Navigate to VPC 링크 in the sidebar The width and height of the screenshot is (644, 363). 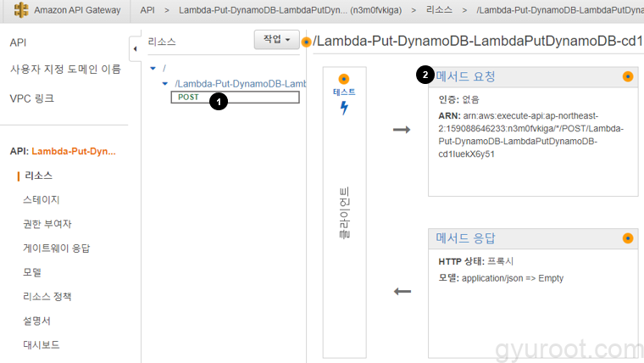[x=32, y=98]
